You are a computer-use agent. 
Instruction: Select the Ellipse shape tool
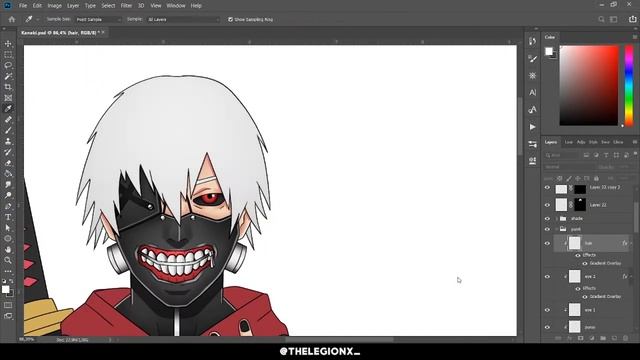coord(8,238)
